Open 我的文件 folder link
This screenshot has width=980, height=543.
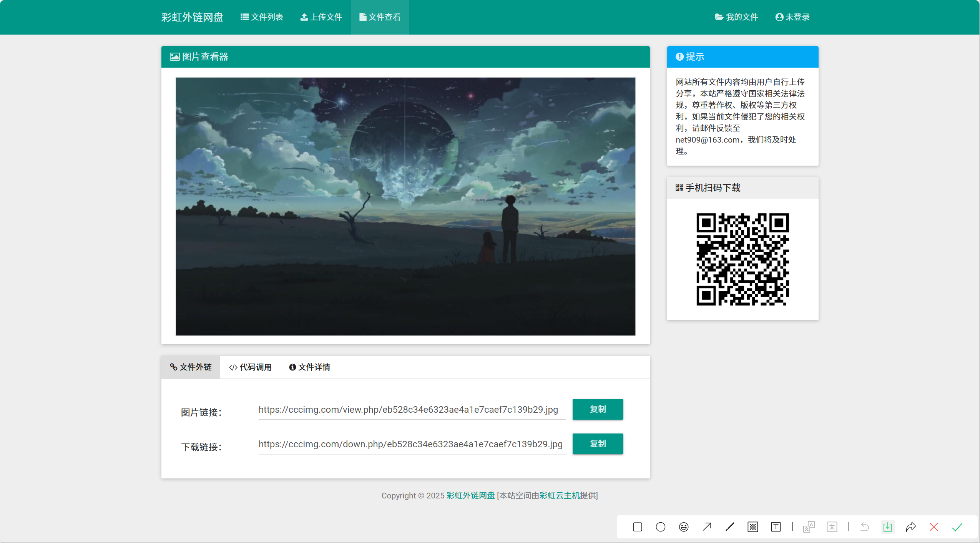[736, 17]
